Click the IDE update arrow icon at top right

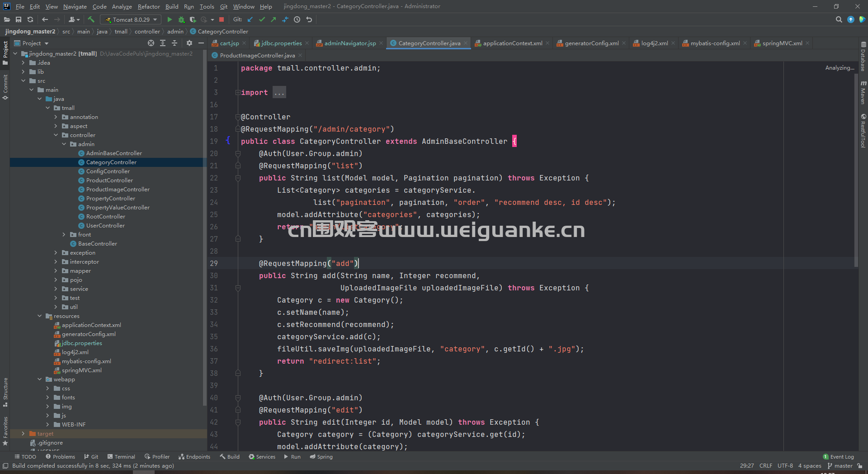(851, 19)
